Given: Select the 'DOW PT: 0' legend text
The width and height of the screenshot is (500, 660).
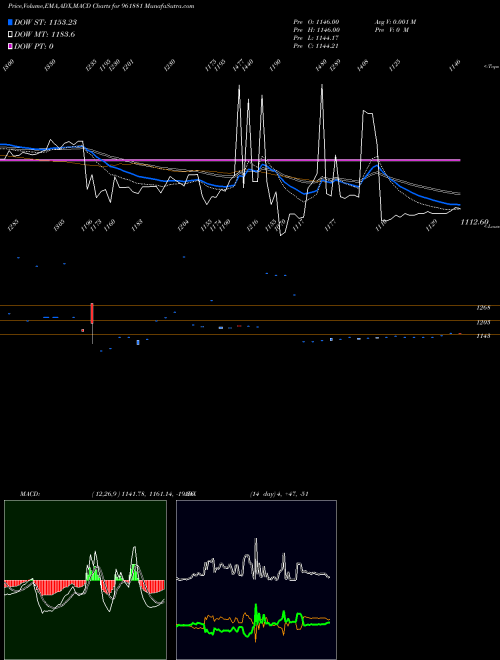Looking at the screenshot, I should [34, 46].
